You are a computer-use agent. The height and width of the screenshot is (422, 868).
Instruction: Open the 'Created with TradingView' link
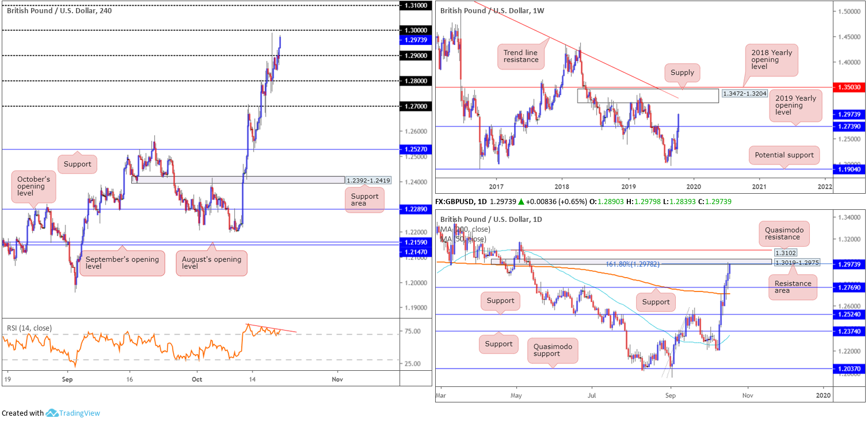tap(51, 413)
